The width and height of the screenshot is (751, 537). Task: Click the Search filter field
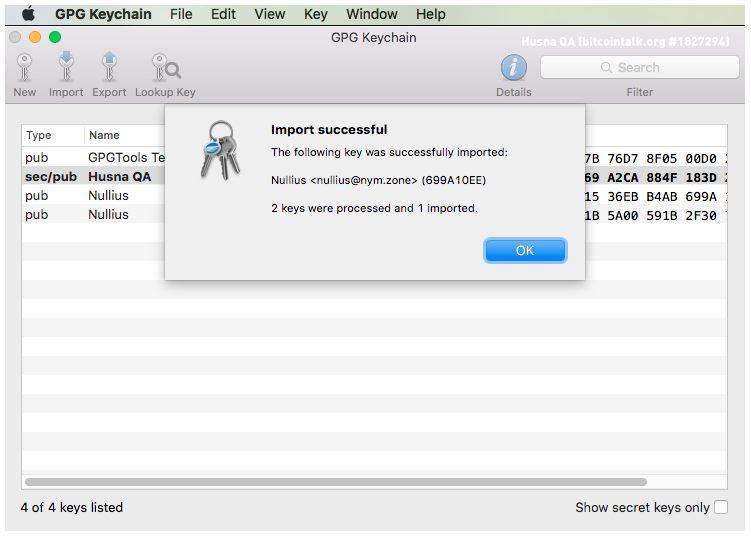pos(639,68)
